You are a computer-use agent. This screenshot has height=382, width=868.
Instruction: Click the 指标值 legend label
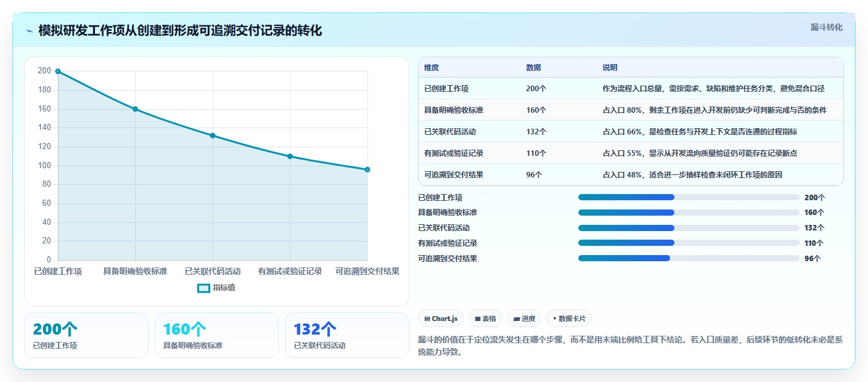pyautogui.click(x=224, y=288)
